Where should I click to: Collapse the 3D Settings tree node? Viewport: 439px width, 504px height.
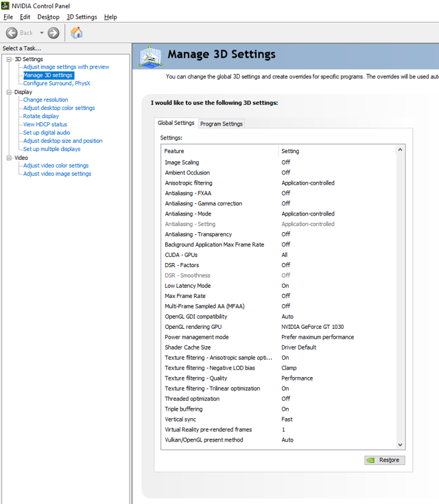pyautogui.click(x=10, y=59)
